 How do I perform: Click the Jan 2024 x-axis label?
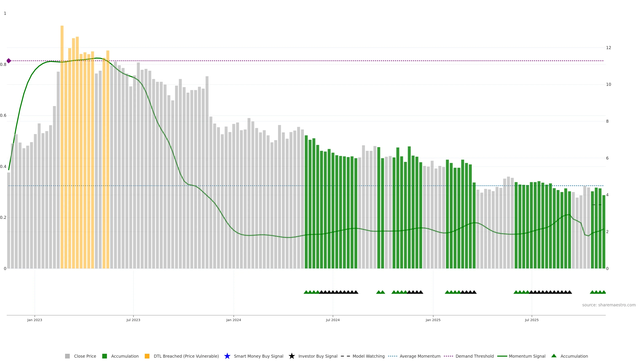pyautogui.click(x=233, y=320)
